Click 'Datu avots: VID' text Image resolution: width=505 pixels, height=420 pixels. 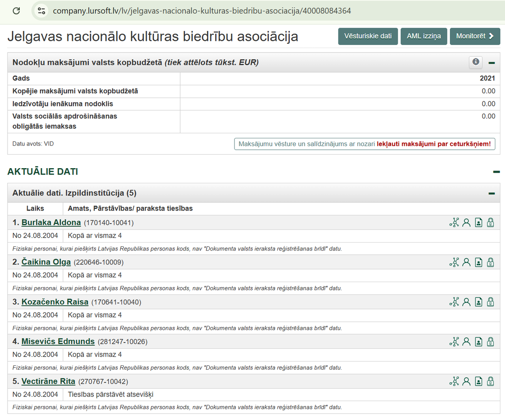coord(33,144)
